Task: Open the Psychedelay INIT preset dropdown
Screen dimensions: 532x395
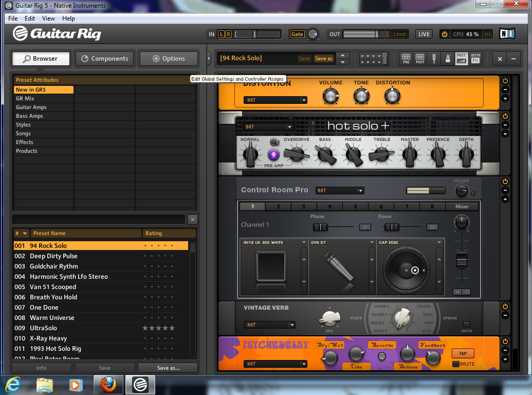Action: pyautogui.click(x=276, y=364)
